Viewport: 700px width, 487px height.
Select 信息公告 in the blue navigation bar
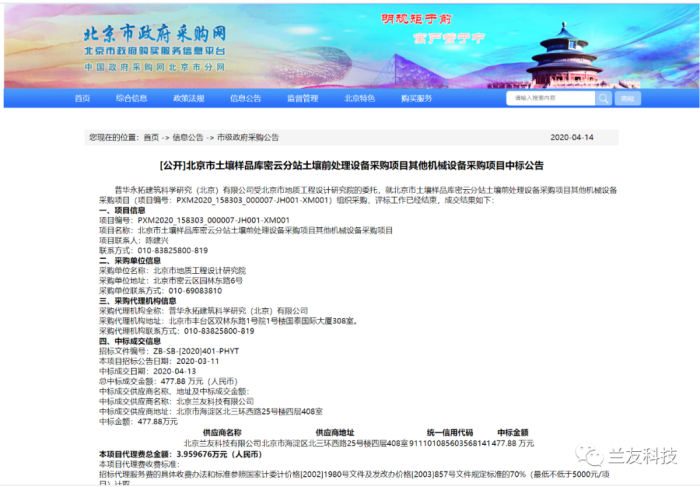[245, 99]
